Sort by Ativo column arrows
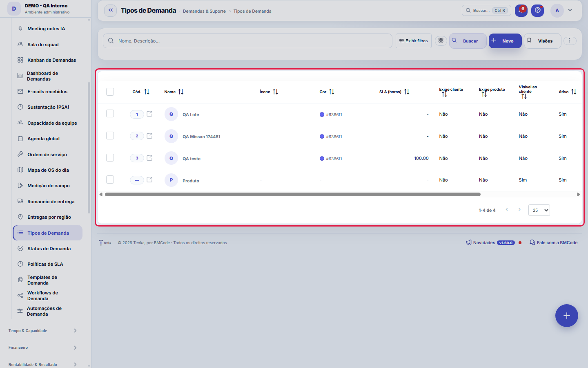This screenshot has width=588, height=368. (574, 92)
